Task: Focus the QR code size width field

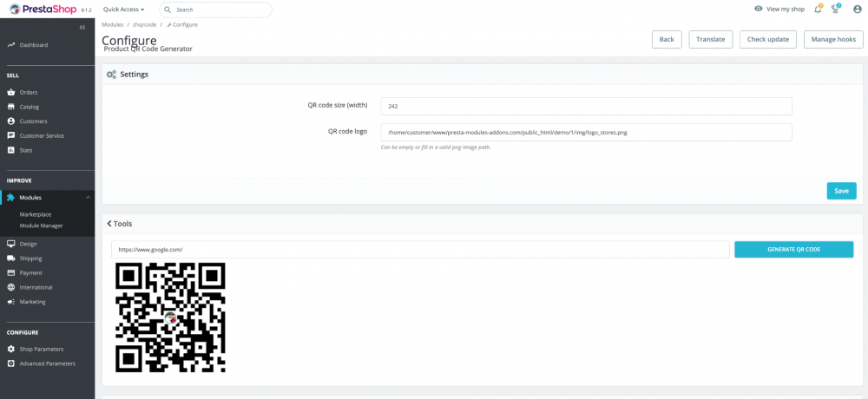Action: click(x=586, y=106)
